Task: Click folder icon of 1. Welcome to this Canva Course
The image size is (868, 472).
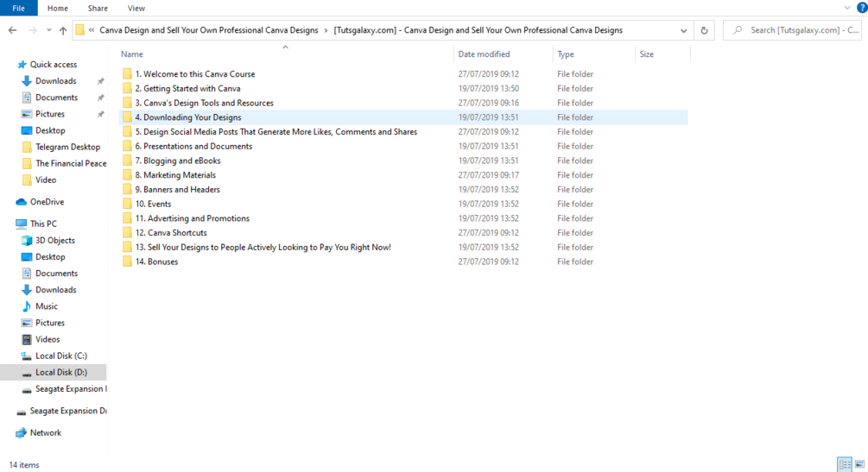Action: coord(127,73)
